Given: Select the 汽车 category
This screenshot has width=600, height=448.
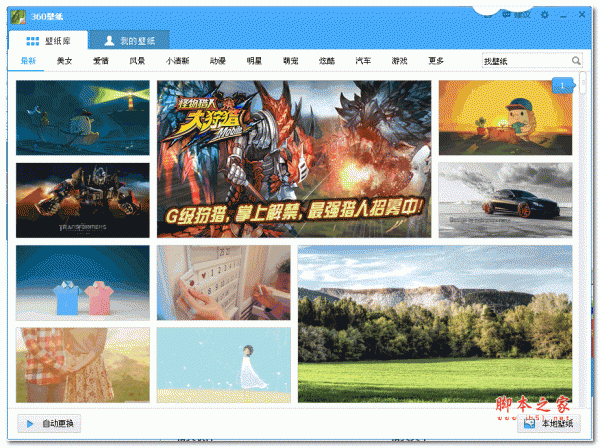Looking at the screenshot, I should point(363,60).
